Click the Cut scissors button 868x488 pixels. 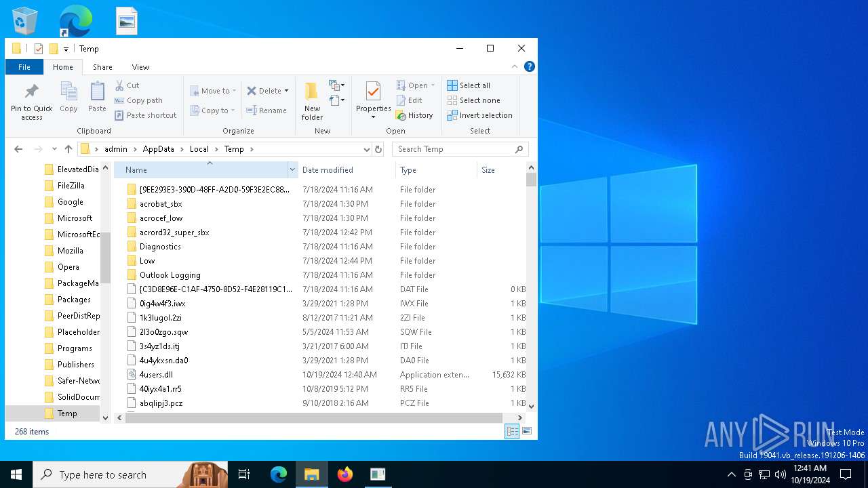tap(127, 85)
